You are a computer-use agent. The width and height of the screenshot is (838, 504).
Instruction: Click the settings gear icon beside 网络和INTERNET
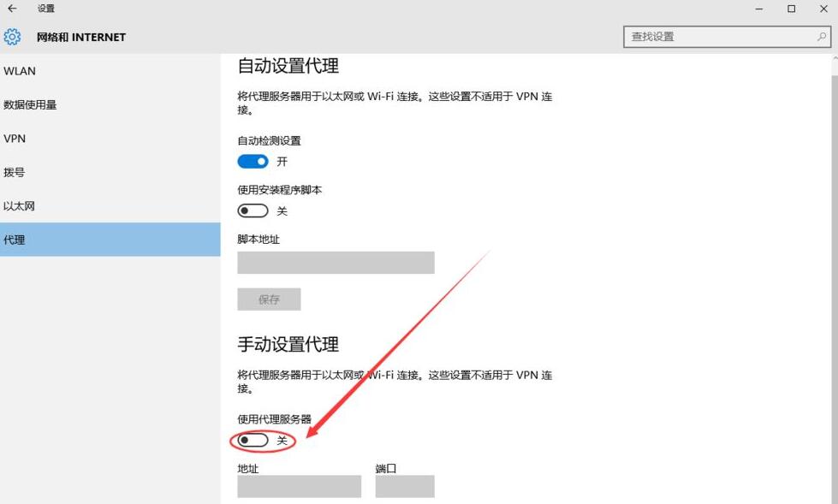pos(12,37)
